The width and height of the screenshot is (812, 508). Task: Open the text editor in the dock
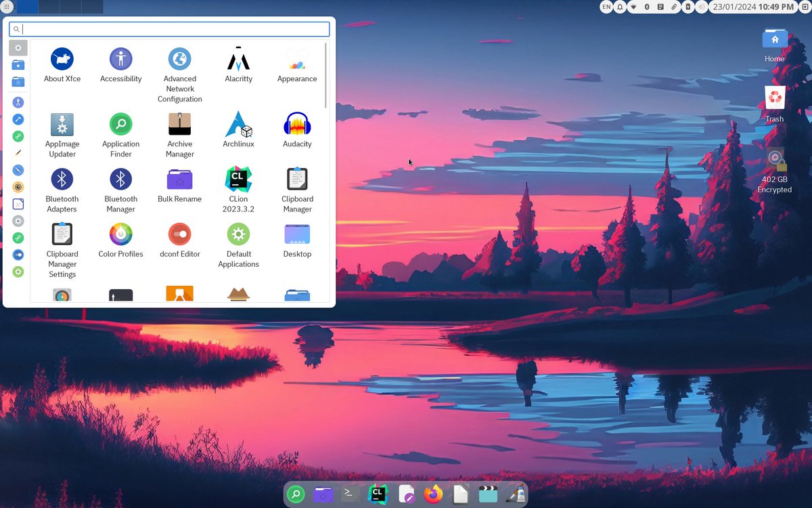pyautogui.click(x=406, y=494)
